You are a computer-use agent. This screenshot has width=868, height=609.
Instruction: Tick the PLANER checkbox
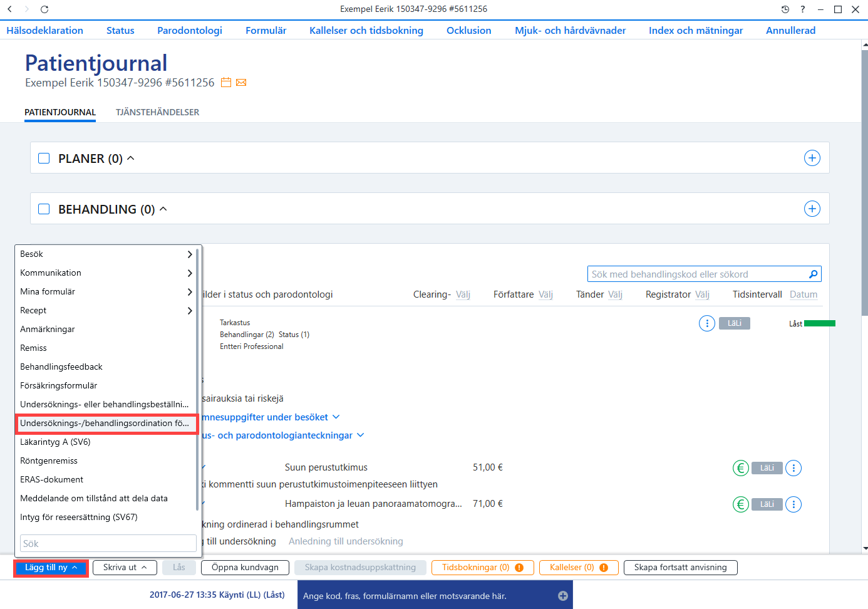point(44,158)
